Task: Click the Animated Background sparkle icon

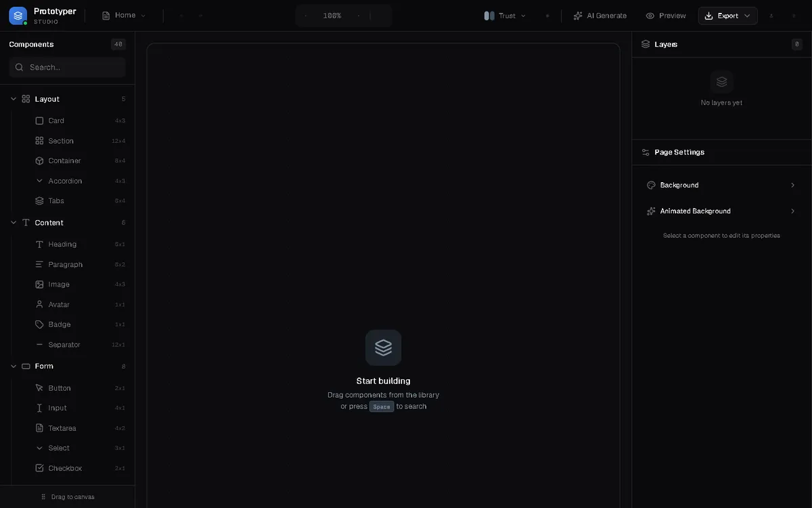Action: (x=651, y=211)
